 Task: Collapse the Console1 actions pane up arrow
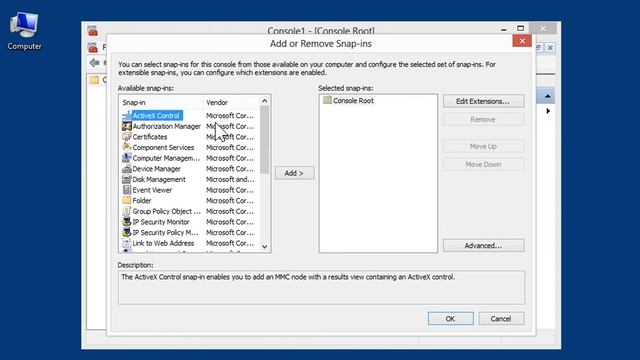coord(547,96)
